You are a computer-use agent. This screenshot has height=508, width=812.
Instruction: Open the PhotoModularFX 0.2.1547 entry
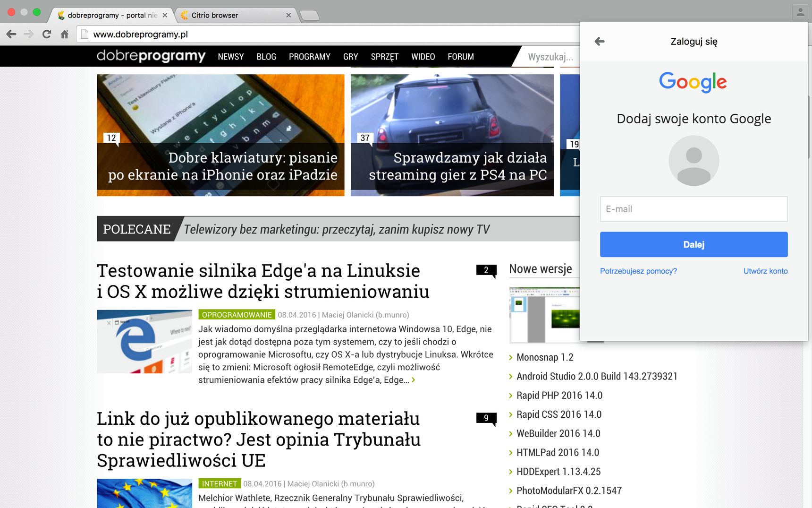[569, 491]
